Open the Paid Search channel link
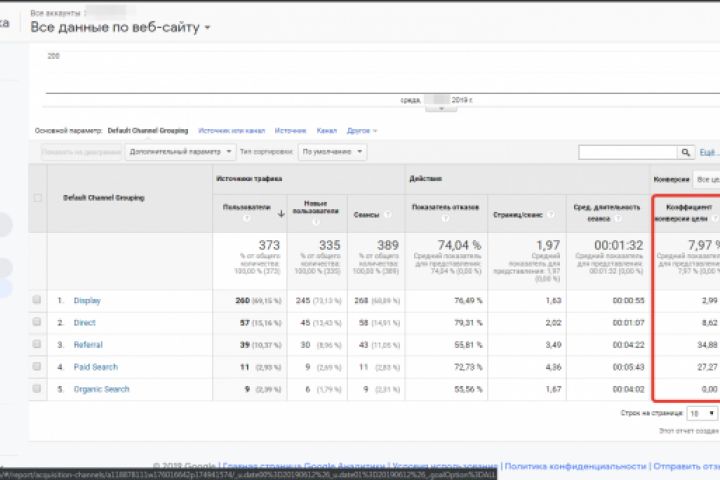Image resolution: width=720 pixels, height=480 pixels. pyautogui.click(x=96, y=367)
